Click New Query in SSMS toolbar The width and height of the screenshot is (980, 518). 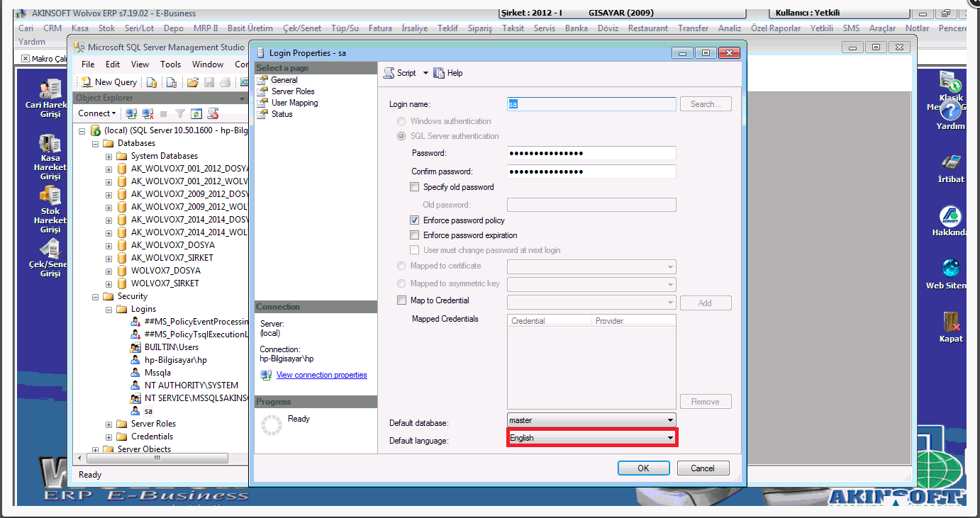coord(108,82)
